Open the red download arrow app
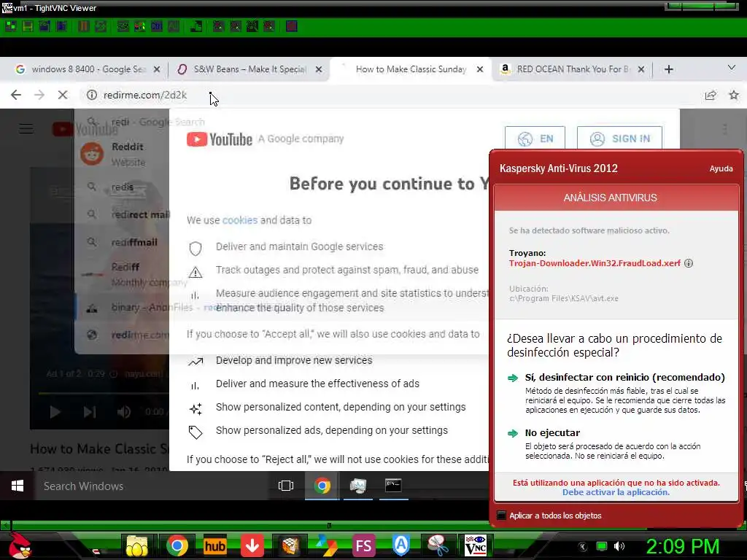Viewport: 747px width, 560px height. (252, 545)
